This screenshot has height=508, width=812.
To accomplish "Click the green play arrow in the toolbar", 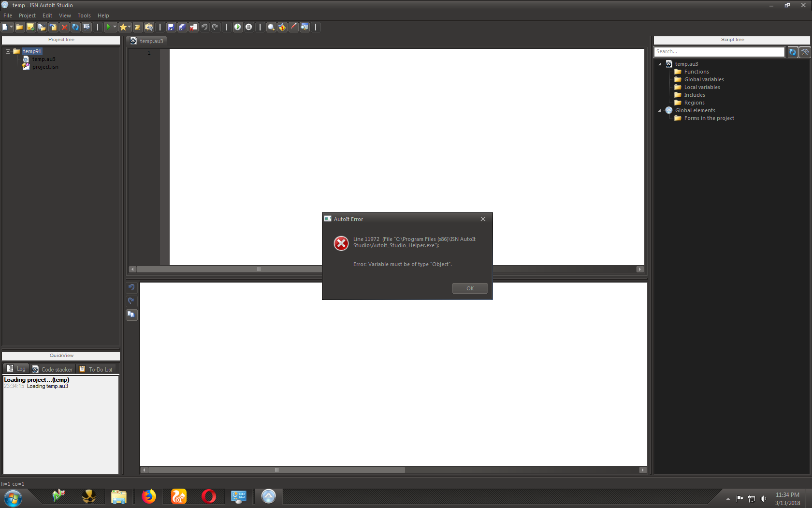I will (x=108, y=27).
